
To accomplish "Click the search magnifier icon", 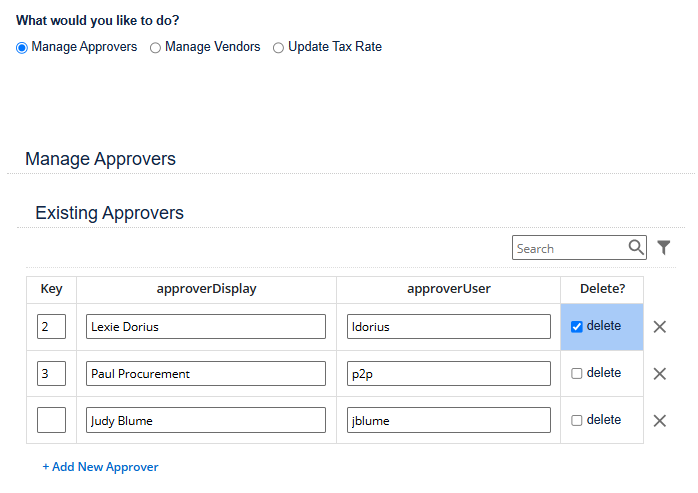I will (x=636, y=247).
